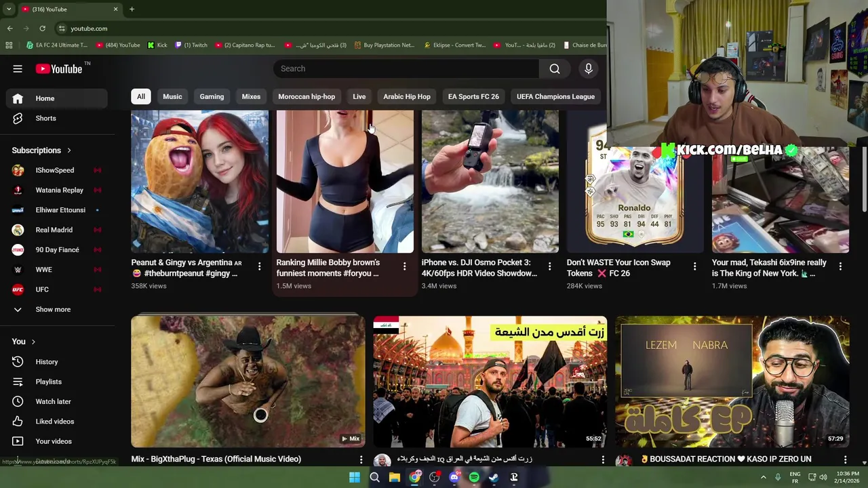Open Windows taskbar search
This screenshot has height=488, width=868.
(374, 478)
